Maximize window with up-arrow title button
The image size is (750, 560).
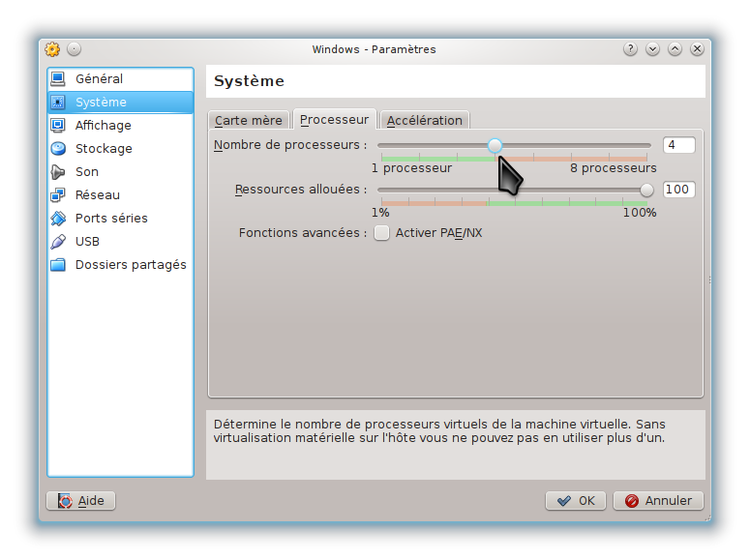click(675, 48)
